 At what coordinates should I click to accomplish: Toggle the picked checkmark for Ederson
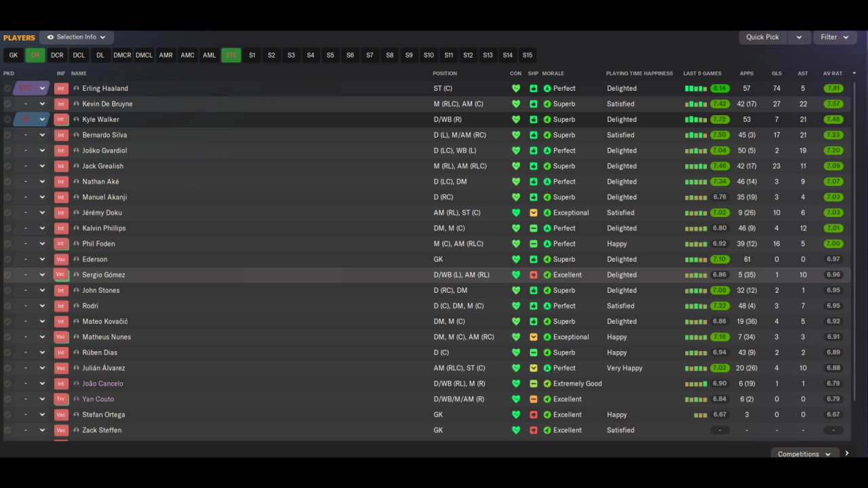[x=7, y=260]
